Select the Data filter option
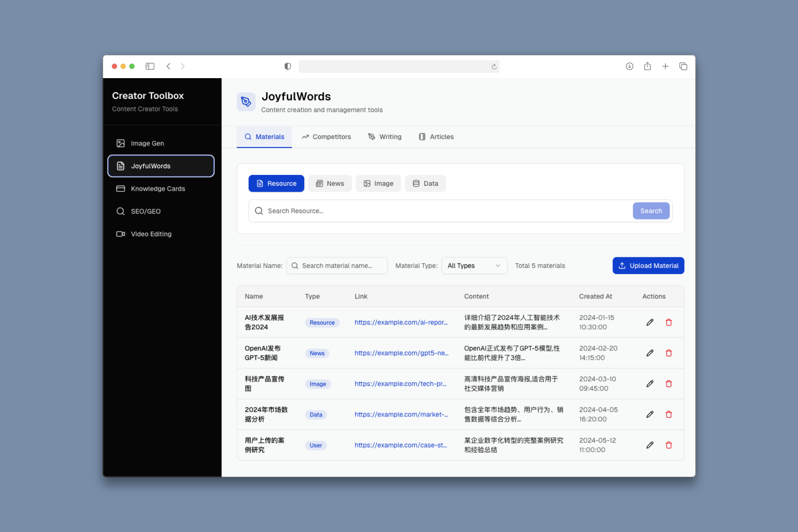798x532 pixels. click(425, 183)
